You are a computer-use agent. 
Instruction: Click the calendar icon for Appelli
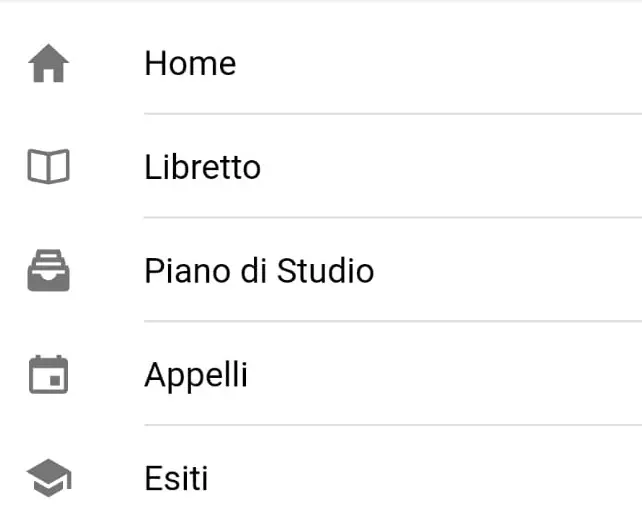[x=48, y=374]
